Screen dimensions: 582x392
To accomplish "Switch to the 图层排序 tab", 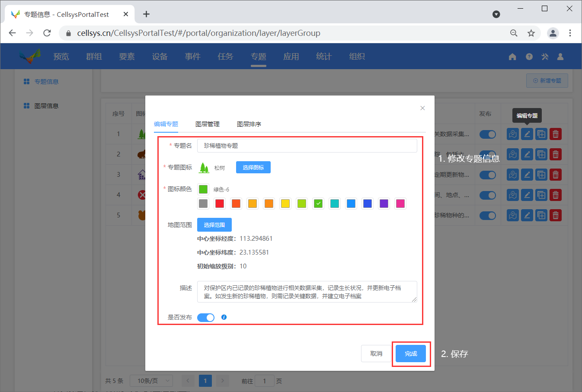I will pos(249,124).
